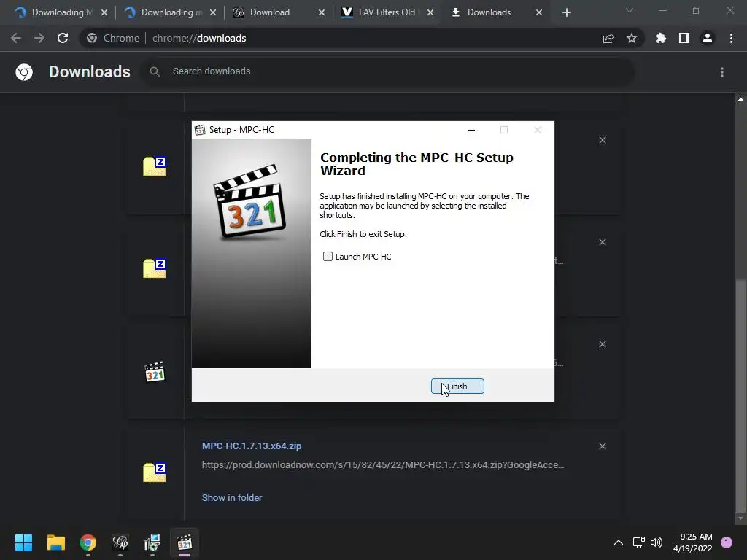Image resolution: width=747 pixels, height=560 pixels.
Task: Remove the first zip download entry
Action: [x=603, y=140]
